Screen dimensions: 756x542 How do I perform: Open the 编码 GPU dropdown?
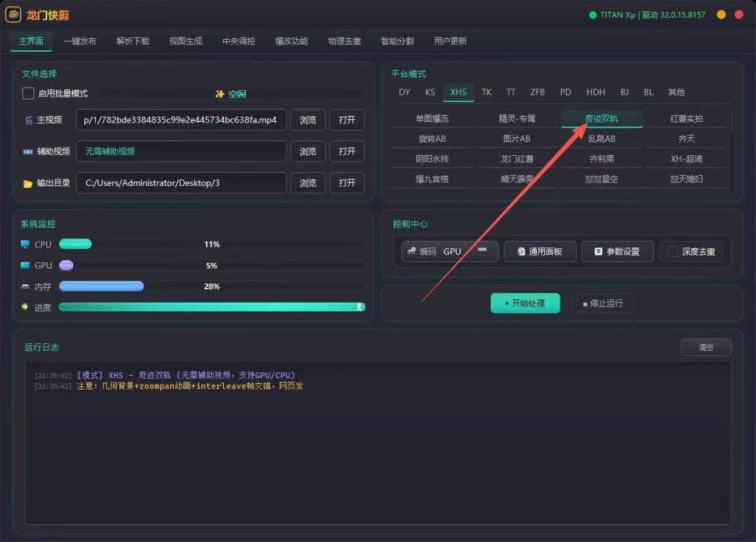[x=450, y=251]
